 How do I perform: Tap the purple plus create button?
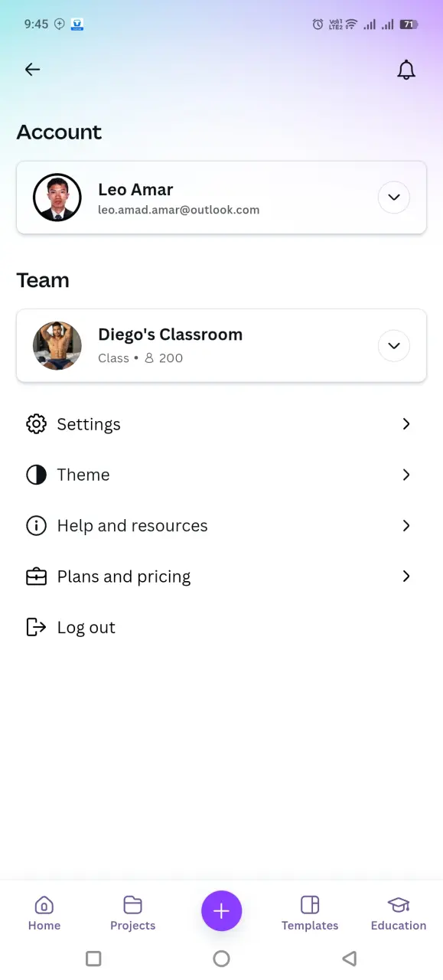pyautogui.click(x=221, y=910)
